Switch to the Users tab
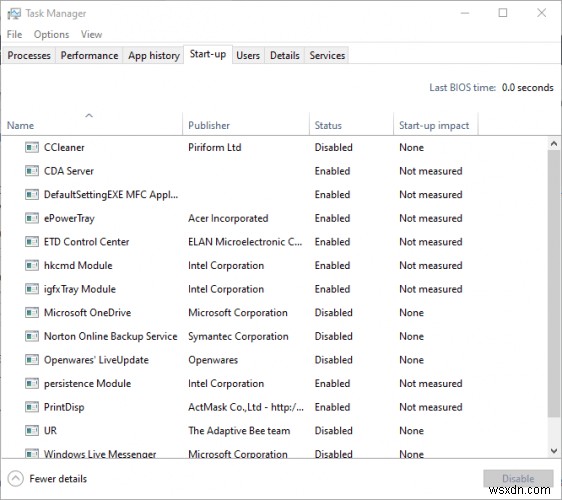Screen dimensions: 562x500 [248, 56]
